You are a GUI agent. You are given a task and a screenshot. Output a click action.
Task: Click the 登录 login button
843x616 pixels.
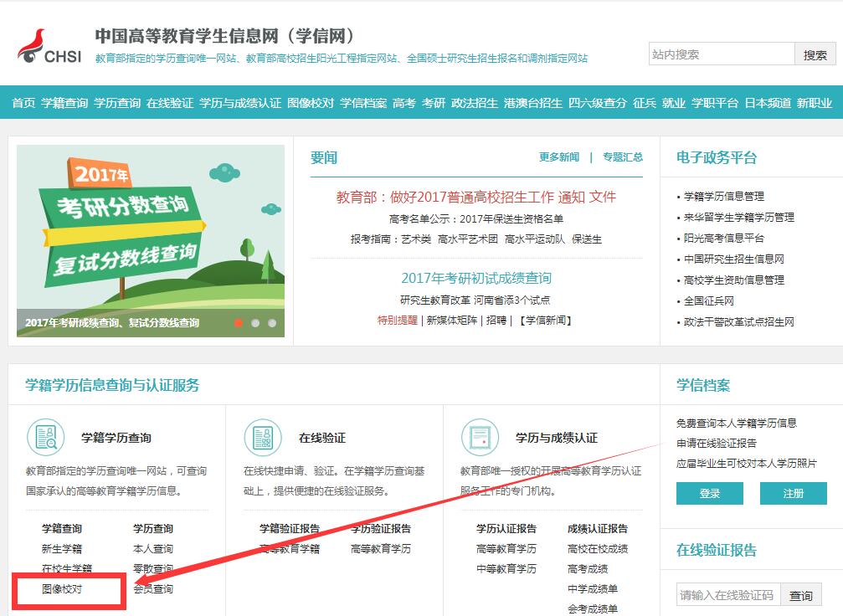pyautogui.click(x=709, y=494)
